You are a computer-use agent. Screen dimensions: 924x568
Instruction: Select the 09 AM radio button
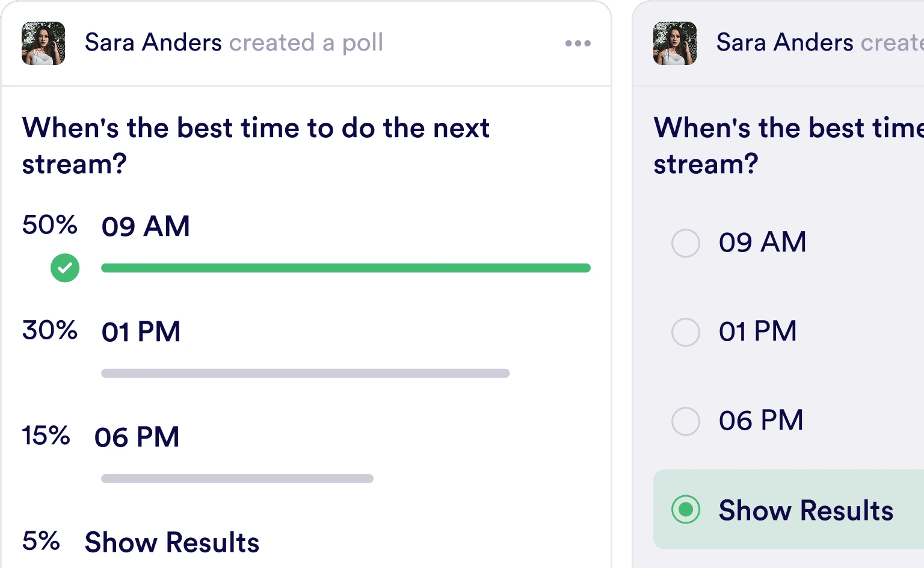tap(686, 243)
